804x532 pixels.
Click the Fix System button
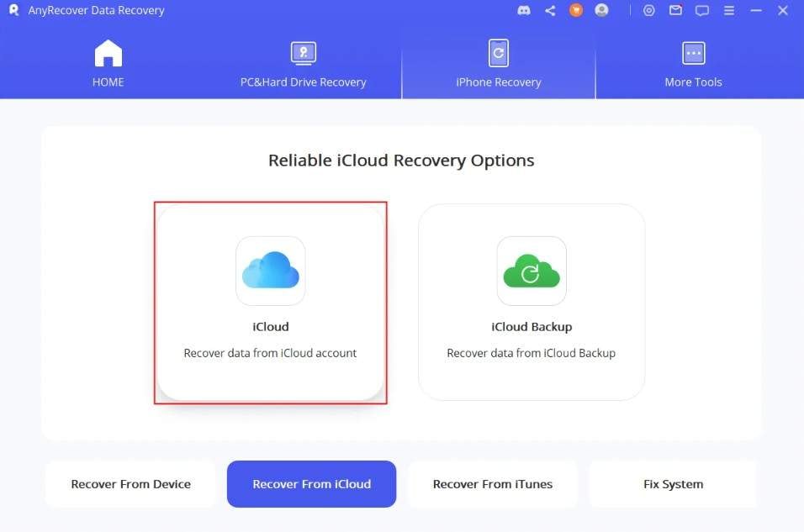click(x=673, y=484)
